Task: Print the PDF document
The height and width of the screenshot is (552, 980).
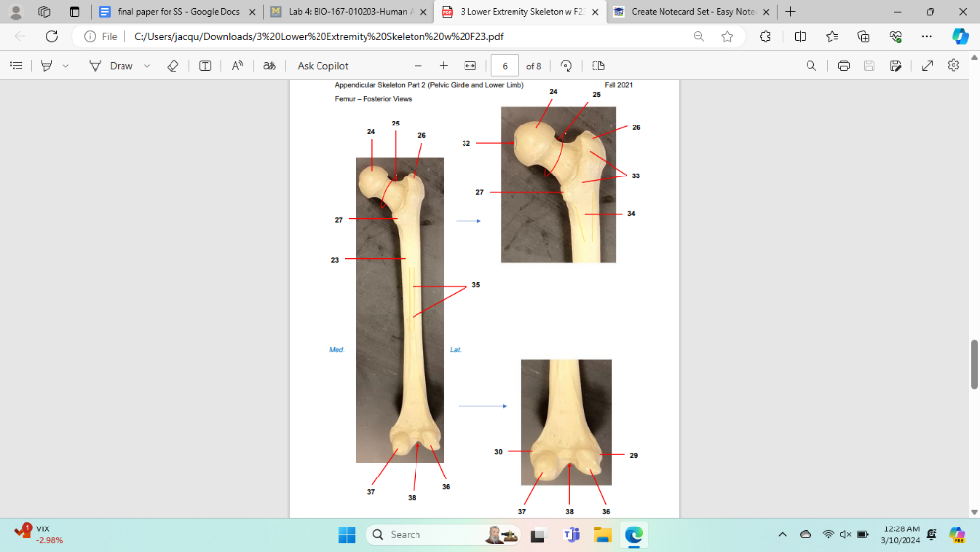Action: (x=844, y=66)
